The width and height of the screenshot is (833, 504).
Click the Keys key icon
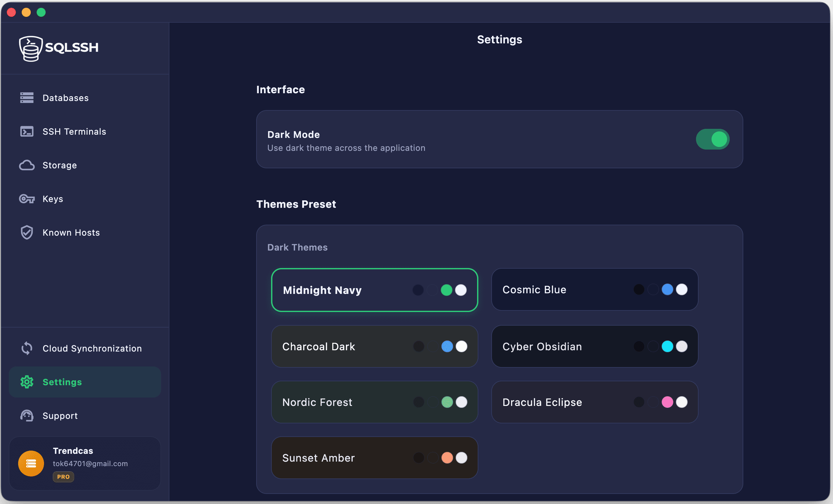[x=27, y=199]
